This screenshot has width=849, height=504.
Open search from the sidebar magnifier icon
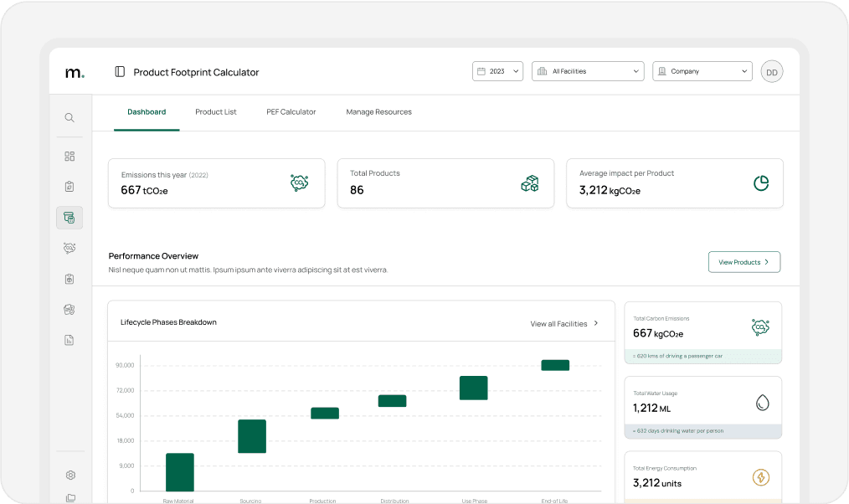[69, 117]
